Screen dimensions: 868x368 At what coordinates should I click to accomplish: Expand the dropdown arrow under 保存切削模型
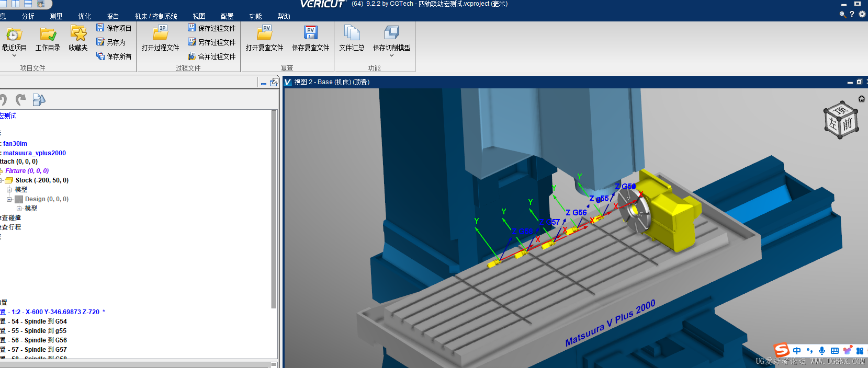point(391,55)
